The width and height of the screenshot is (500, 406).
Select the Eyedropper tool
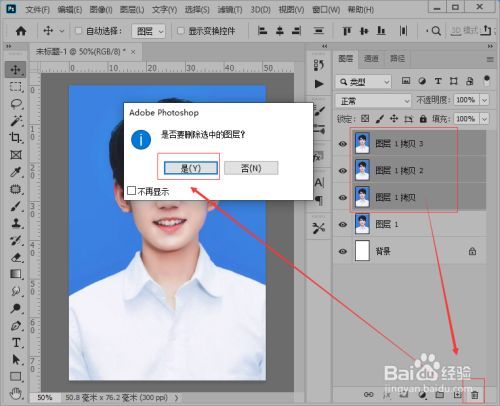coord(15,172)
